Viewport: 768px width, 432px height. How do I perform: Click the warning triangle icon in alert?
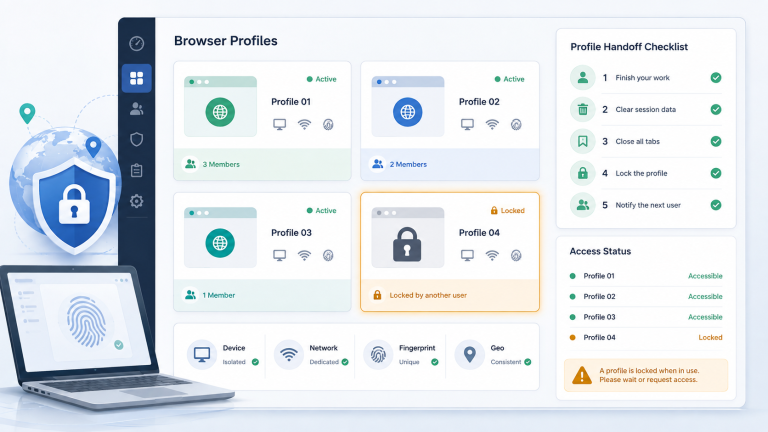pyautogui.click(x=582, y=375)
